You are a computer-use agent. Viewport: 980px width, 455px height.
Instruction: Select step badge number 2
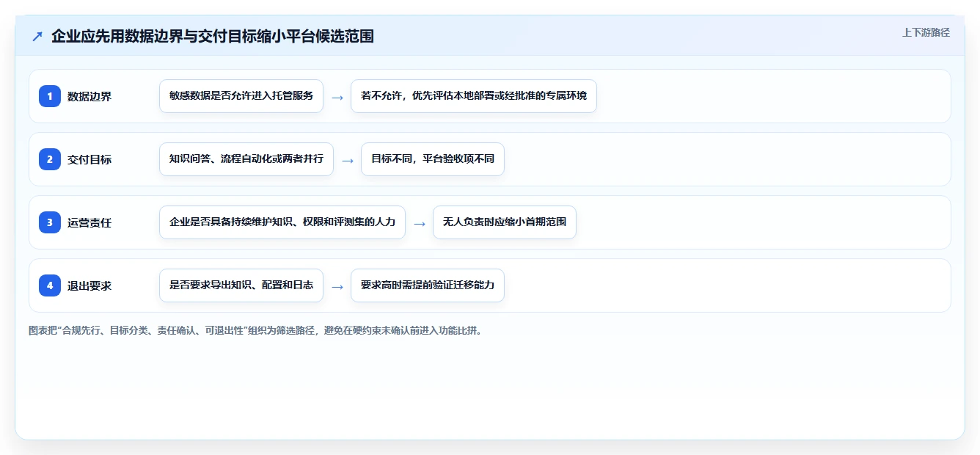coord(50,159)
